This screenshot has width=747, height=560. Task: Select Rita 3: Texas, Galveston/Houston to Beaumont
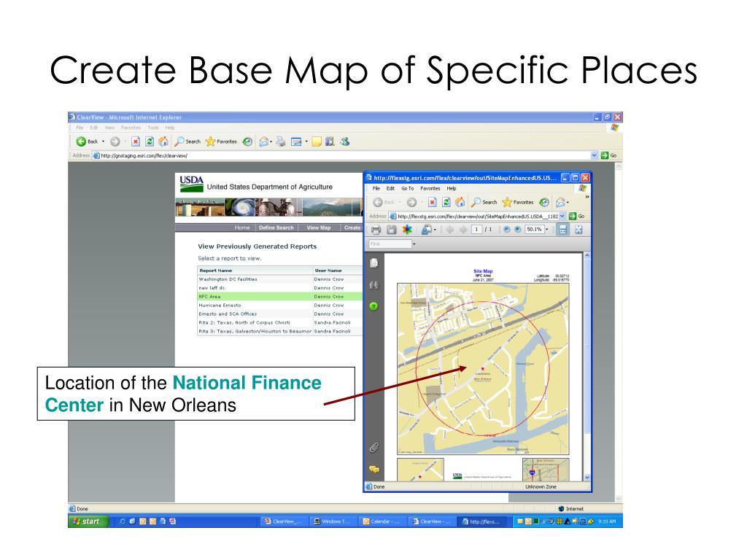[x=279, y=331]
